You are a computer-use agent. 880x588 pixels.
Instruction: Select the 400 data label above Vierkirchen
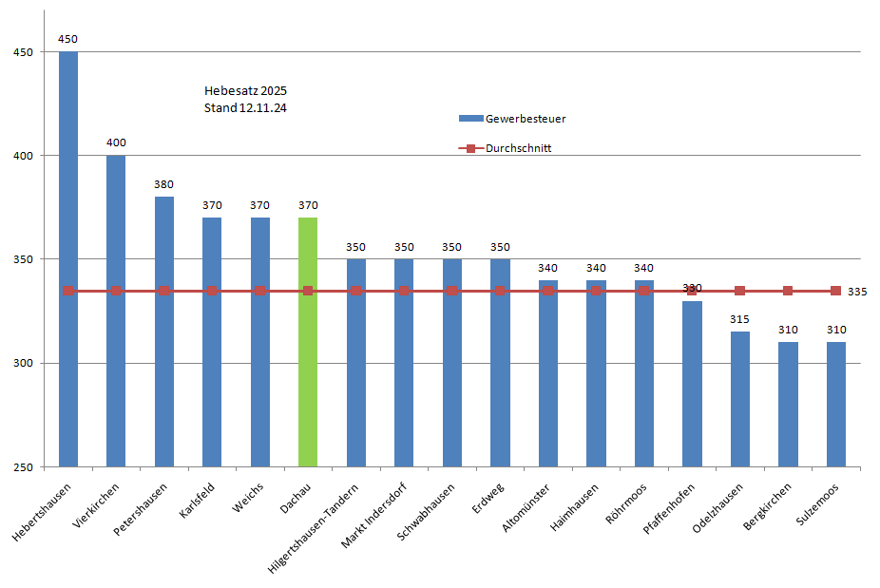(116, 142)
